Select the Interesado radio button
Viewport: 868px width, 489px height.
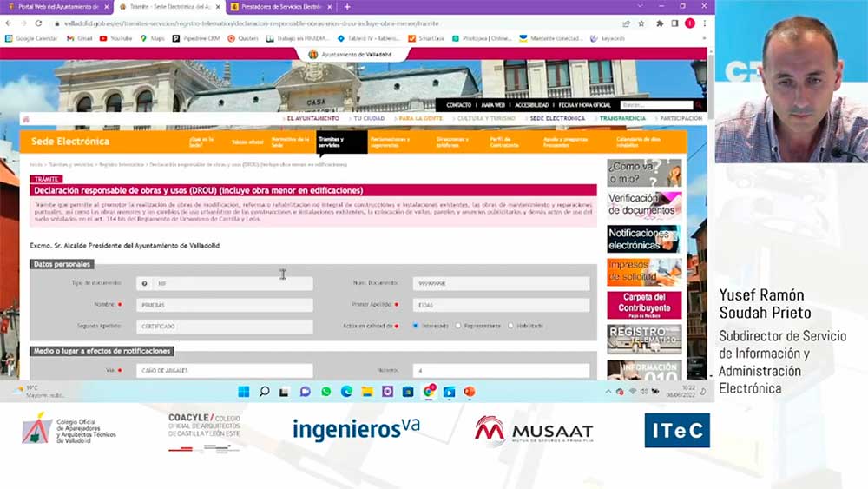point(415,326)
